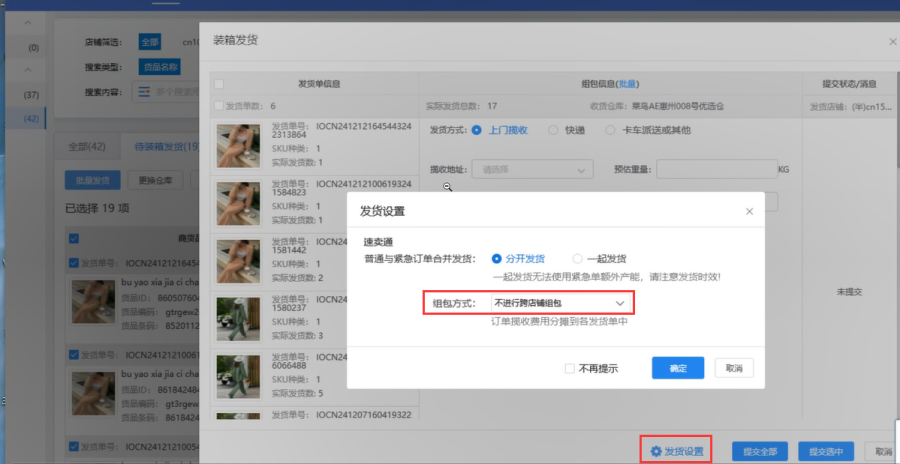900x464 pixels.
Task: Open thumbnail of order ending 1584823
Action: tap(238, 204)
